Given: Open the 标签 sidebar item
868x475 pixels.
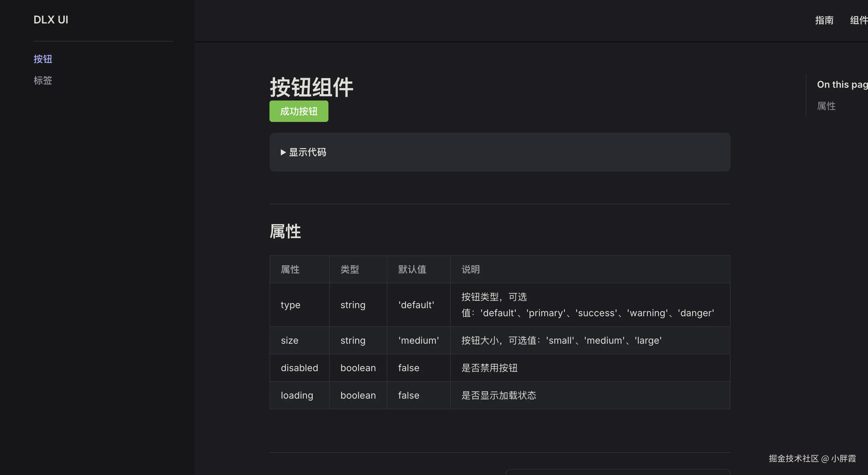Looking at the screenshot, I should click(x=43, y=80).
